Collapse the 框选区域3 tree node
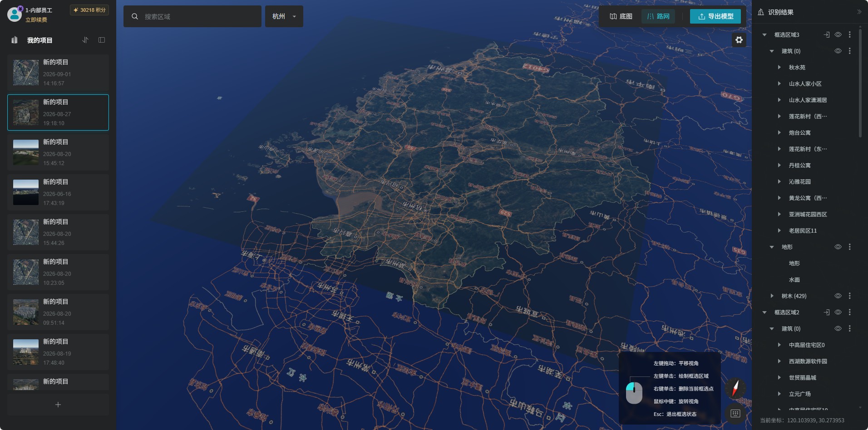The width and height of the screenshot is (868, 430). [764, 34]
